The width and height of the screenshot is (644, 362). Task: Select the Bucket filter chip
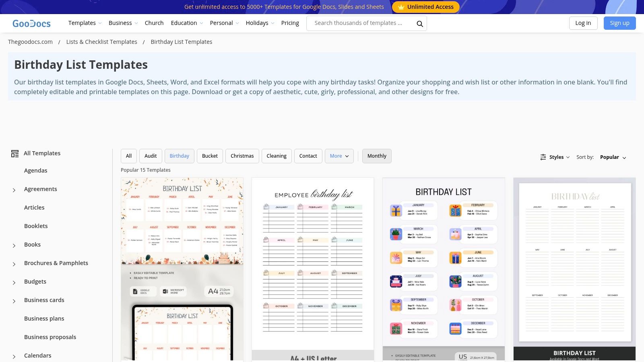(x=210, y=156)
